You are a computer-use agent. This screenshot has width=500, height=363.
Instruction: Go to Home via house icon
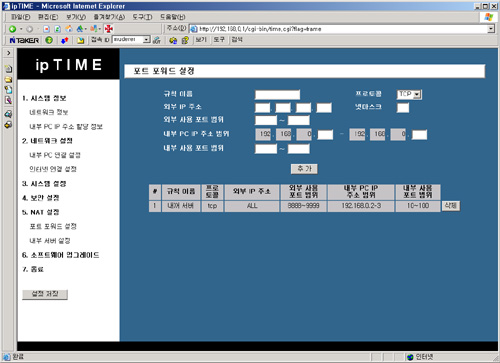(69, 29)
